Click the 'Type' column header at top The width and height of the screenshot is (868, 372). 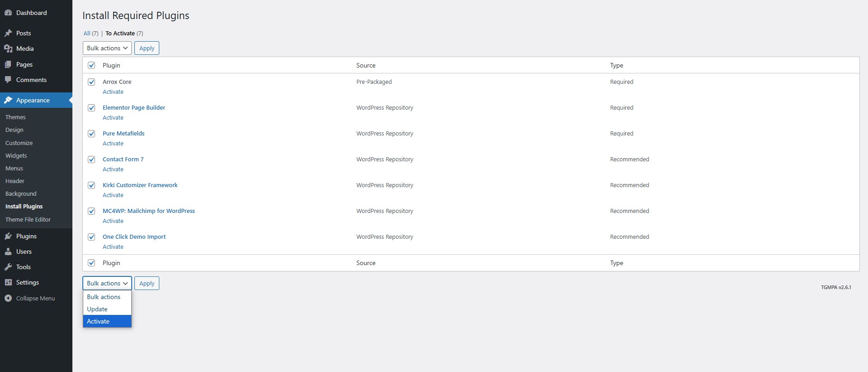(616, 65)
